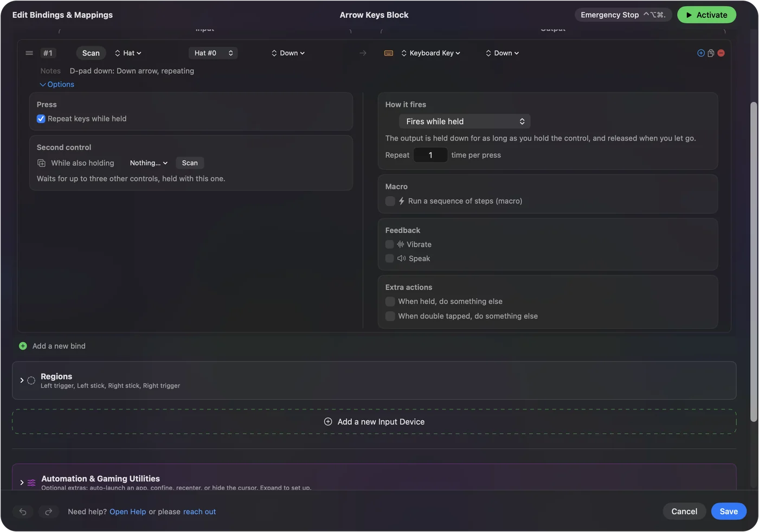This screenshot has width=759, height=532.
Task: Duplicate bind #1 with the copy icon
Action: [x=711, y=53]
